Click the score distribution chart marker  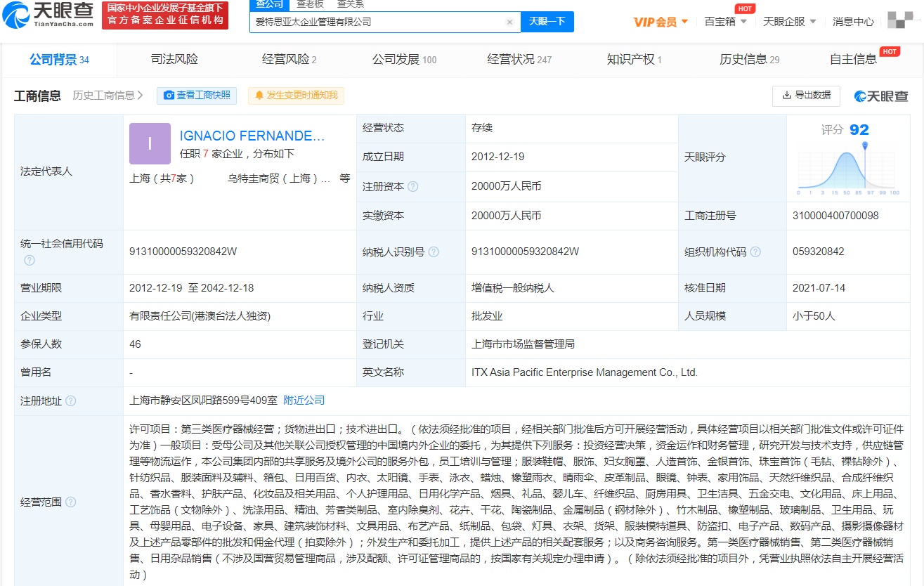click(865, 145)
